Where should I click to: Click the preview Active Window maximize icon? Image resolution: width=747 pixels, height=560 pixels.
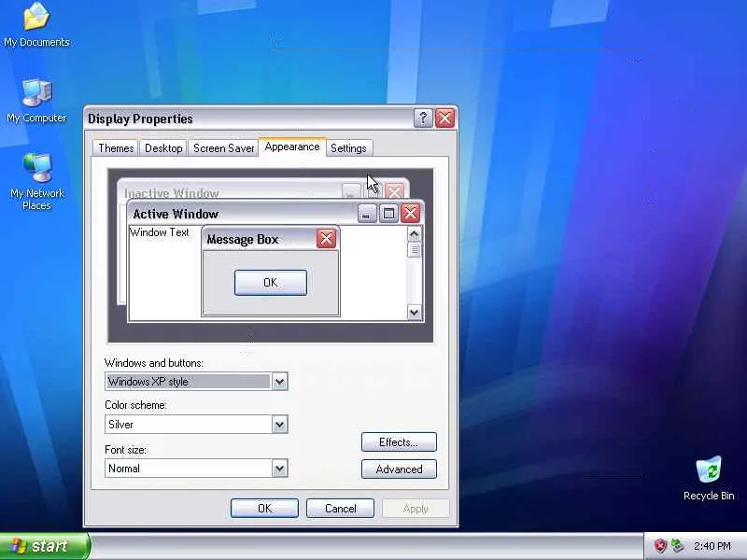[388, 214]
